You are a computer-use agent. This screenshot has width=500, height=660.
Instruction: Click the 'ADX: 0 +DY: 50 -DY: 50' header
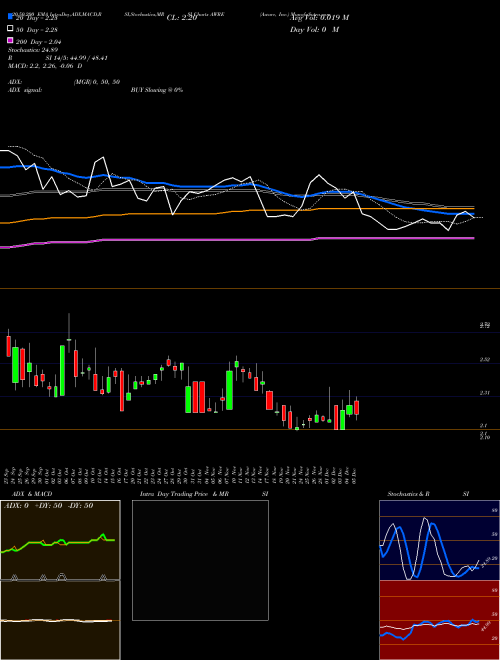(x=48, y=506)
